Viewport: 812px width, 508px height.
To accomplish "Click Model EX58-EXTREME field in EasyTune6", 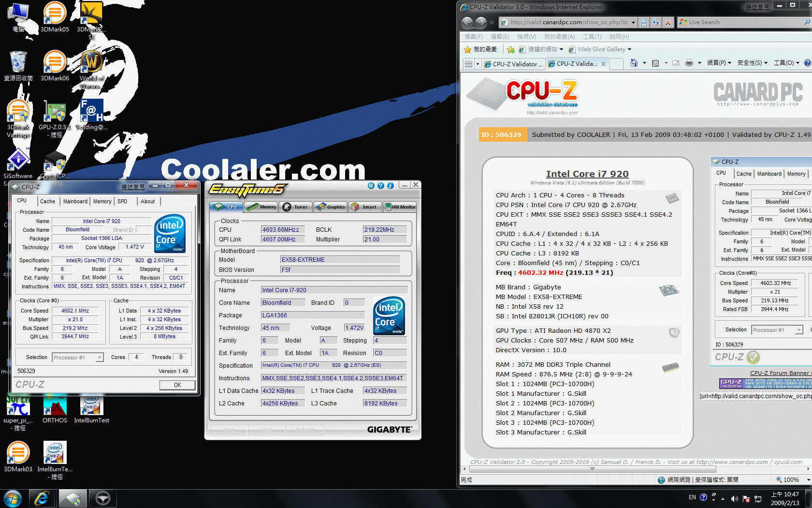I will [x=340, y=260].
